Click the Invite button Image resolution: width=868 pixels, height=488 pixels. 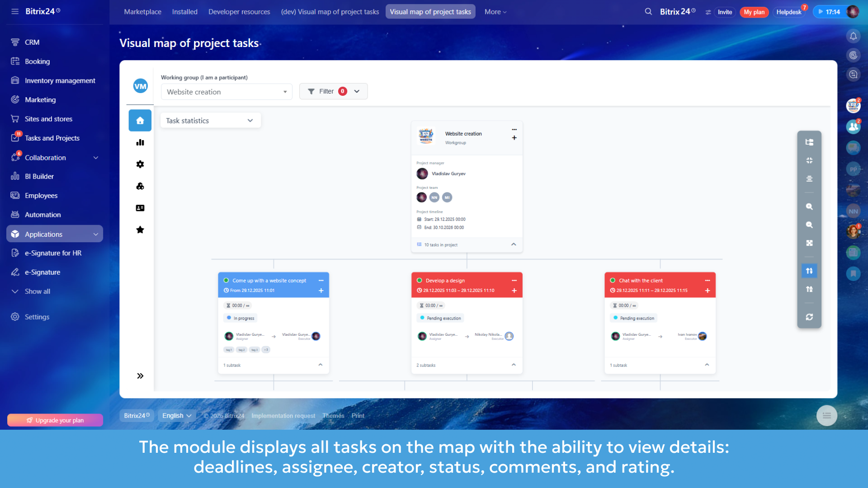coord(725,12)
